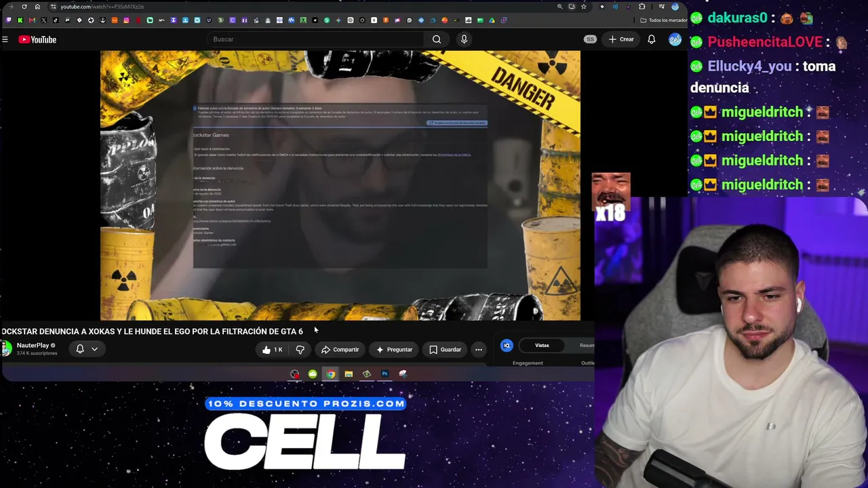Open the browser extensions puzzle icon
This screenshot has height=488, width=868.
[642, 7]
